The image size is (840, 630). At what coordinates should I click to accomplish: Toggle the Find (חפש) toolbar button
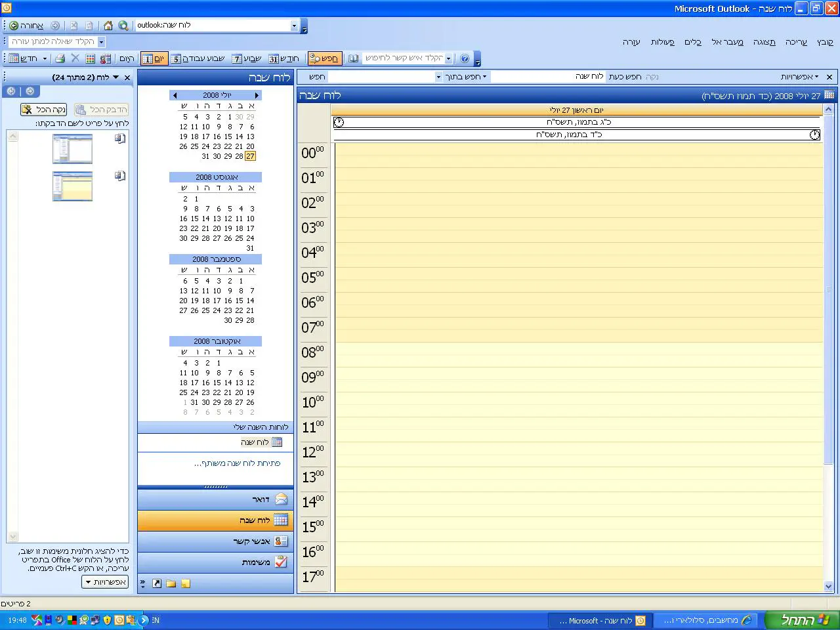coord(324,58)
